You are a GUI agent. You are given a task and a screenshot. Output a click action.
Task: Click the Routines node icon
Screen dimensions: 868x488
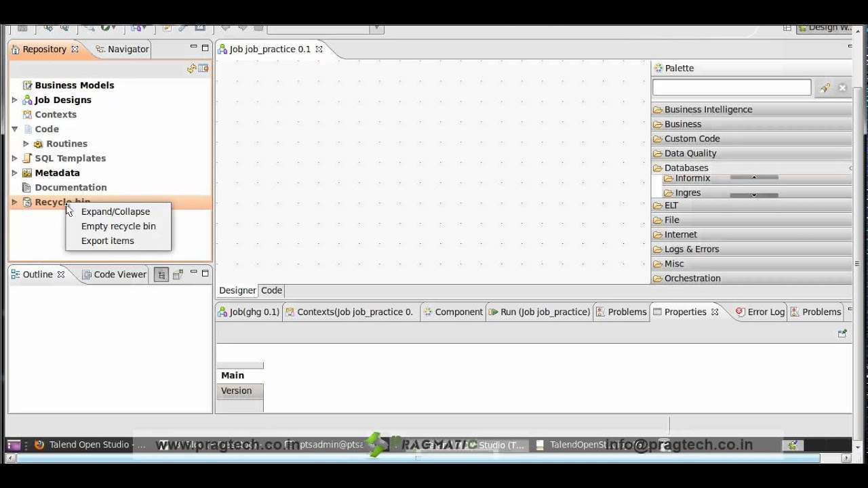click(39, 144)
